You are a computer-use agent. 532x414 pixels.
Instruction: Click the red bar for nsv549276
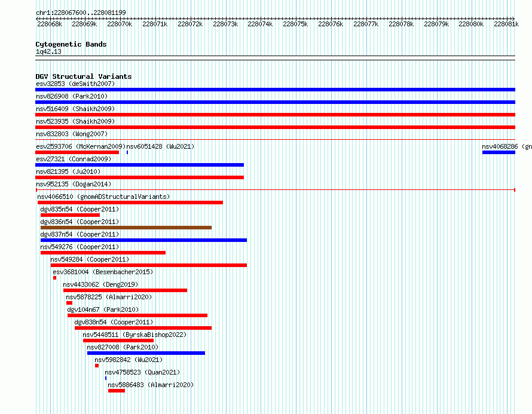[x=103, y=253]
